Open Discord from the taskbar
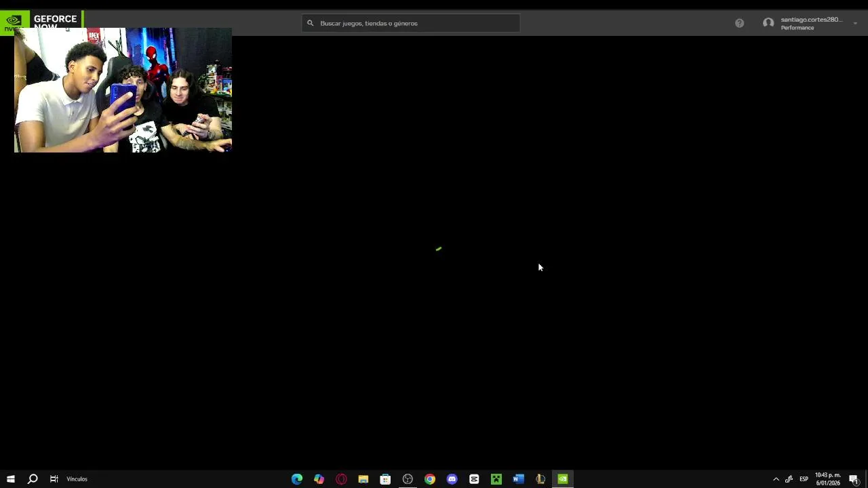This screenshot has height=488, width=868. click(x=452, y=479)
